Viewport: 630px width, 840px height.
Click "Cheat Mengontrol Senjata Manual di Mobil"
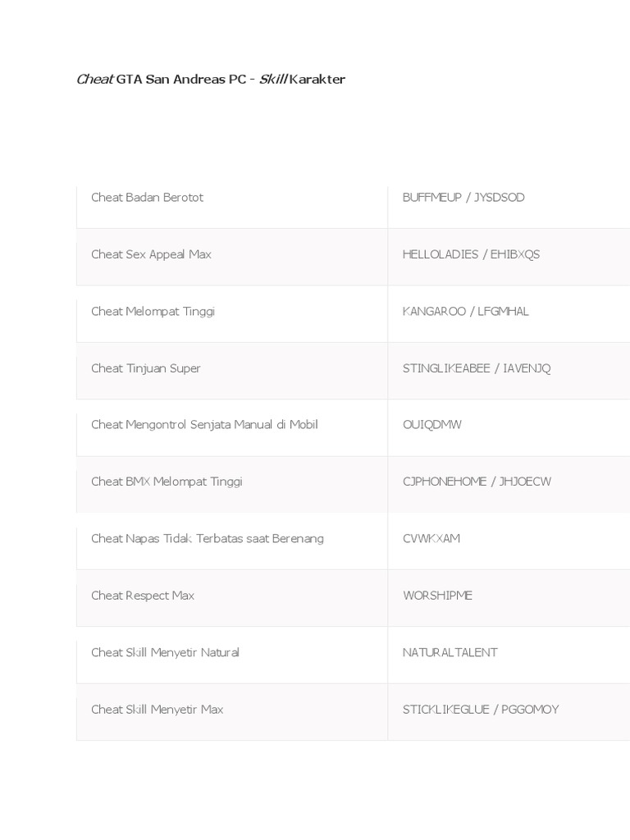(x=204, y=425)
